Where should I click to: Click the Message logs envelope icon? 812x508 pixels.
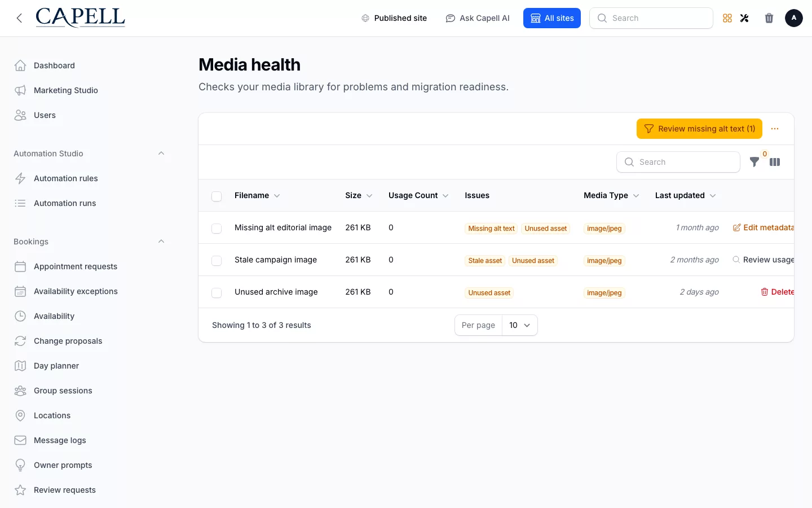click(x=20, y=440)
